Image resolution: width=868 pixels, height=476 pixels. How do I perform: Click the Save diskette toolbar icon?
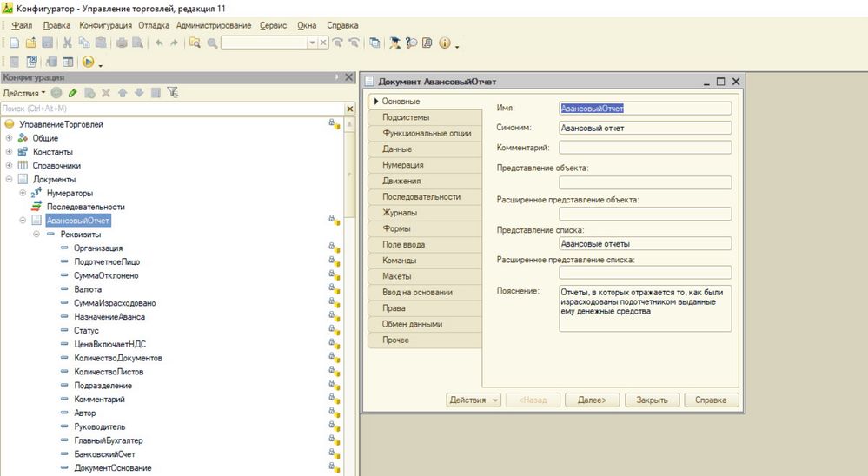pyautogui.click(x=48, y=43)
